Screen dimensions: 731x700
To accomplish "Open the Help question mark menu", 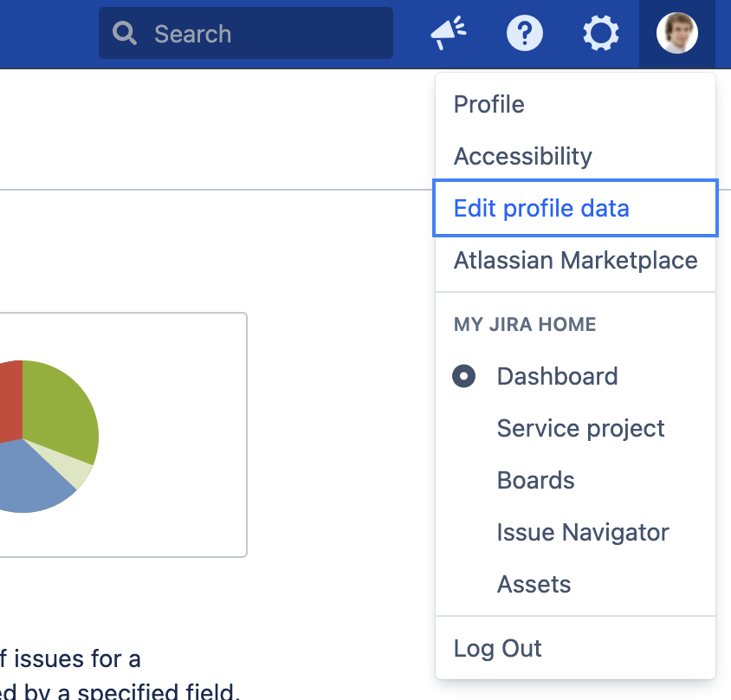I will (524, 34).
